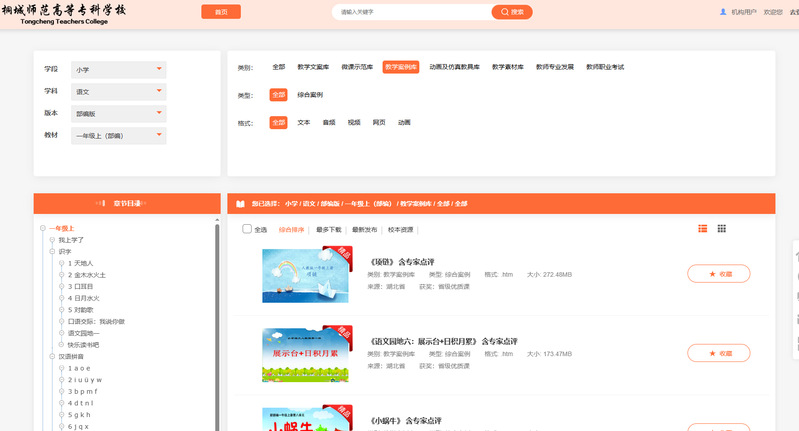Screen dimensions: 799x431
Task: Select the 综合案例 type filter
Action: (310, 95)
